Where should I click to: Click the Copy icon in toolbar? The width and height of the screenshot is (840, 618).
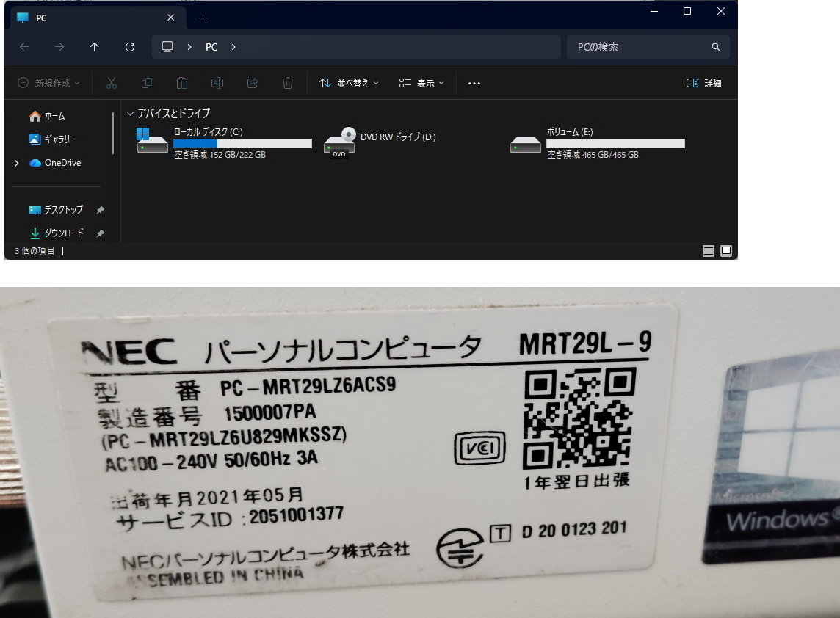[x=147, y=83]
